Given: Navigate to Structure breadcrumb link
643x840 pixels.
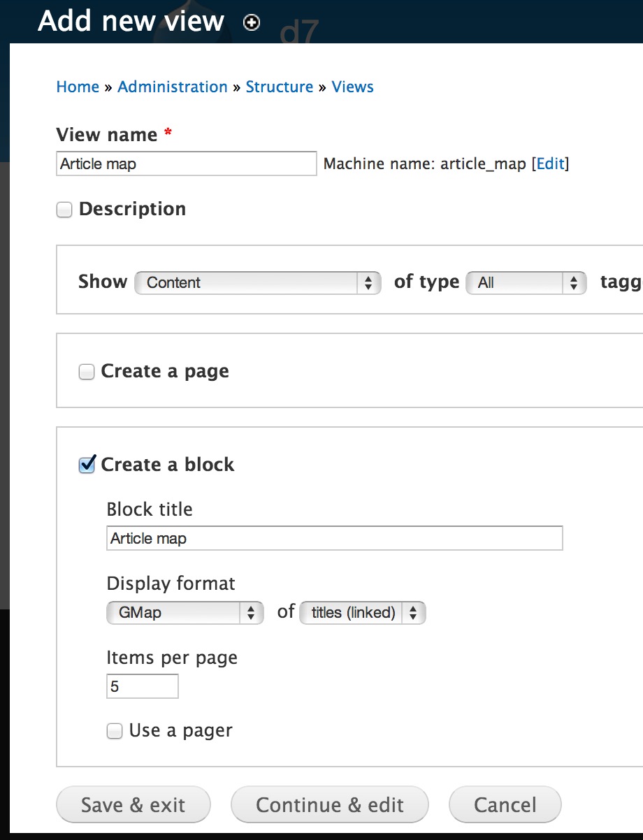Looking at the screenshot, I should click(x=280, y=87).
